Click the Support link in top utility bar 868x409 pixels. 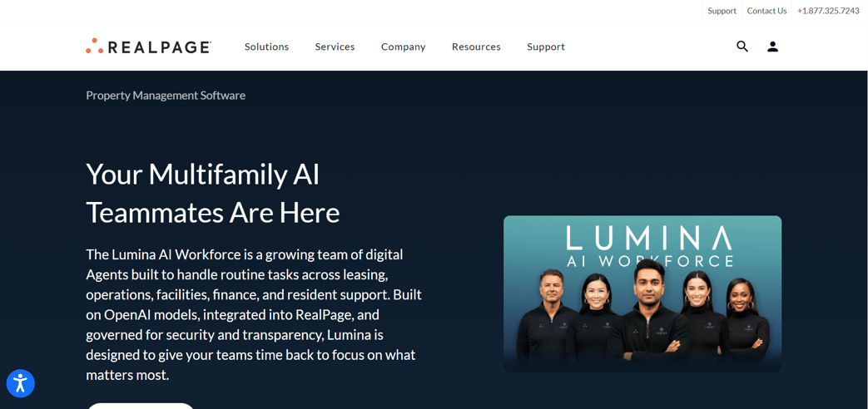pyautogui.click(x=722, y=11)
